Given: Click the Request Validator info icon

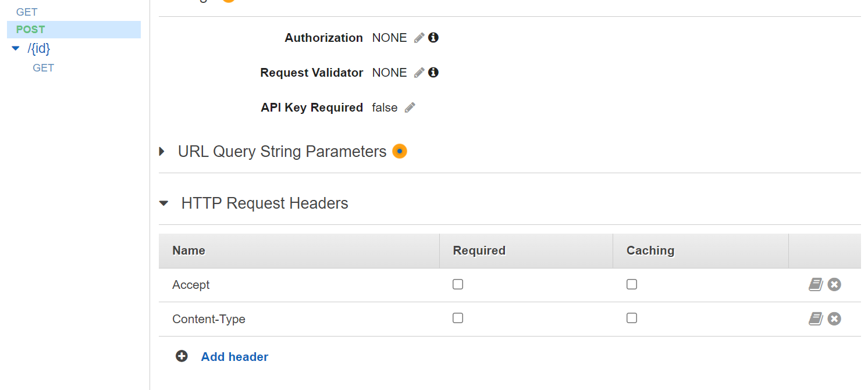Looking at the screenshot, I should pyautogui.click(x=433, y=73).
